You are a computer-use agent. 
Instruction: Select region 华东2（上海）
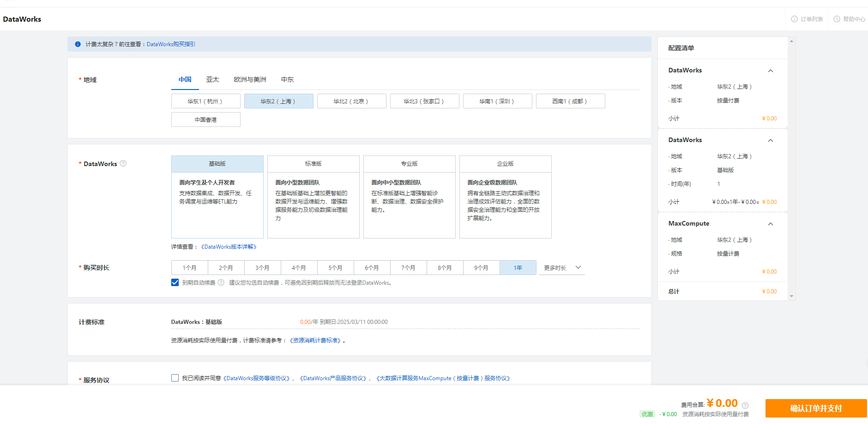point(279,101)
